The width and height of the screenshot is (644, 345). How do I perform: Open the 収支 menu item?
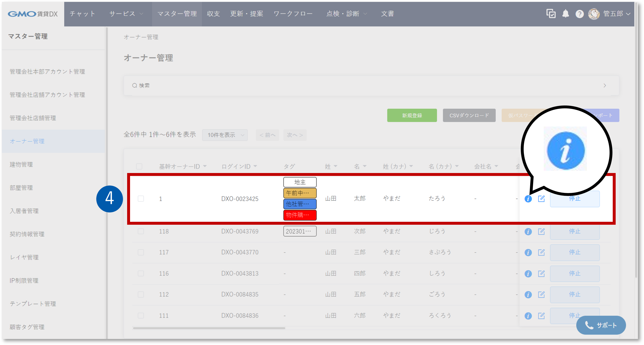(x=213, y=14)
